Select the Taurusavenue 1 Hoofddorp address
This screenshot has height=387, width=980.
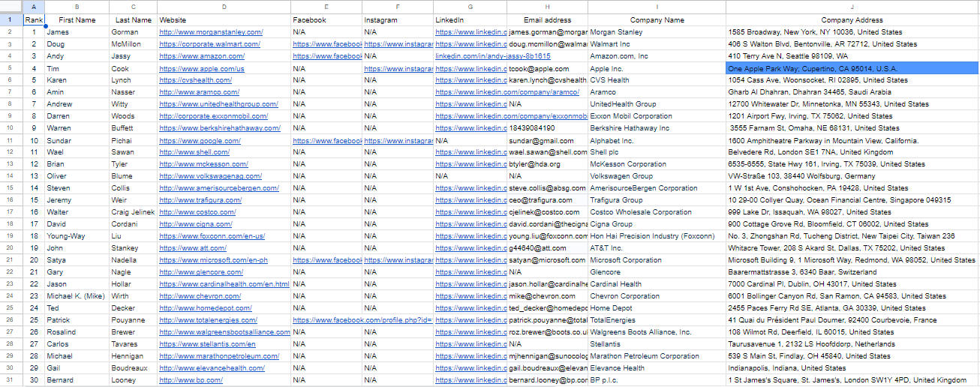tap(852, 344)
